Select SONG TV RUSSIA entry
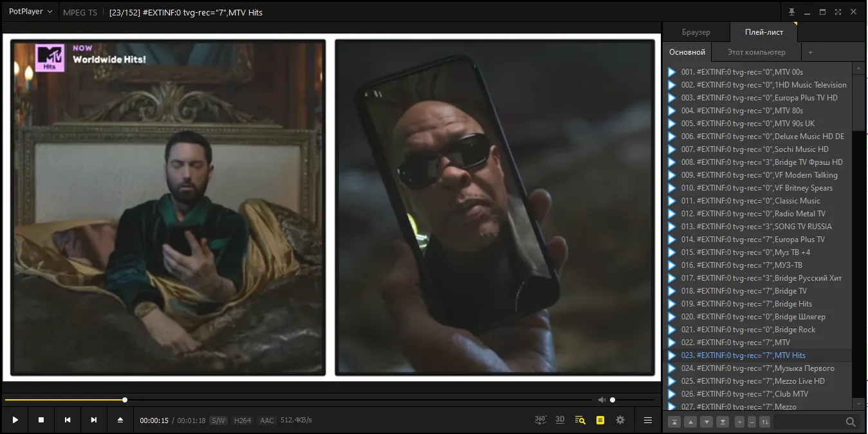The width and height of the screenshot is (868, 434). coord(757,227)
